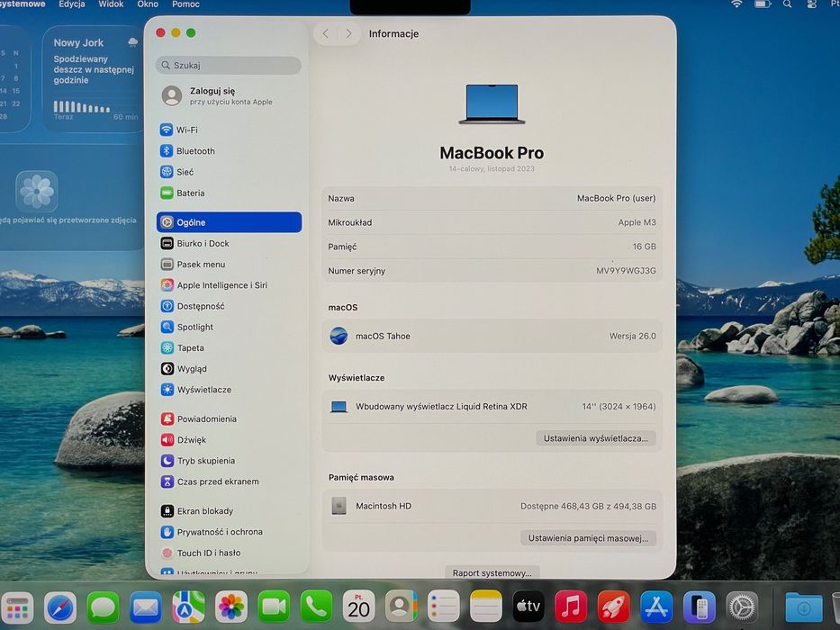This screenshot has height=630, width=840.
Task: Launch the Photos app in the Dock
Action: [230, 608]
